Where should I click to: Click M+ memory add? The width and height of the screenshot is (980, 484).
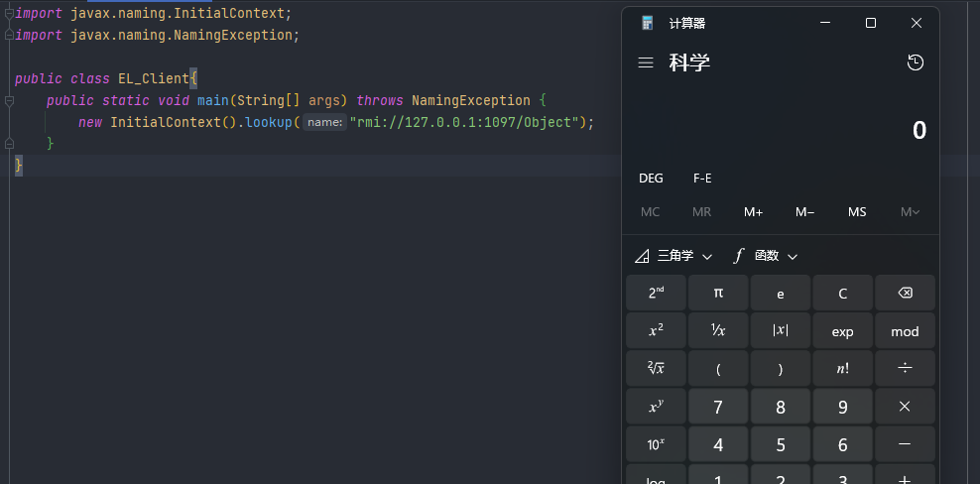[x=753, y=212]
